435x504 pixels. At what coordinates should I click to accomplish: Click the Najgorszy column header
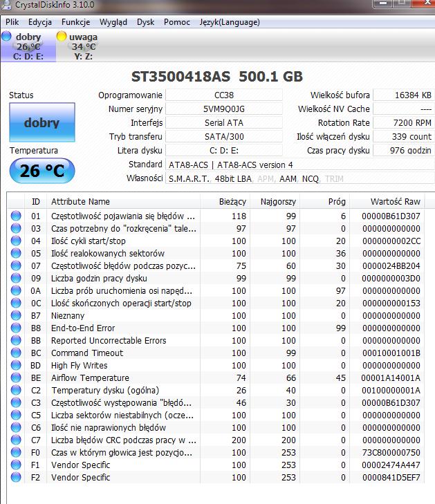(275, 202)
